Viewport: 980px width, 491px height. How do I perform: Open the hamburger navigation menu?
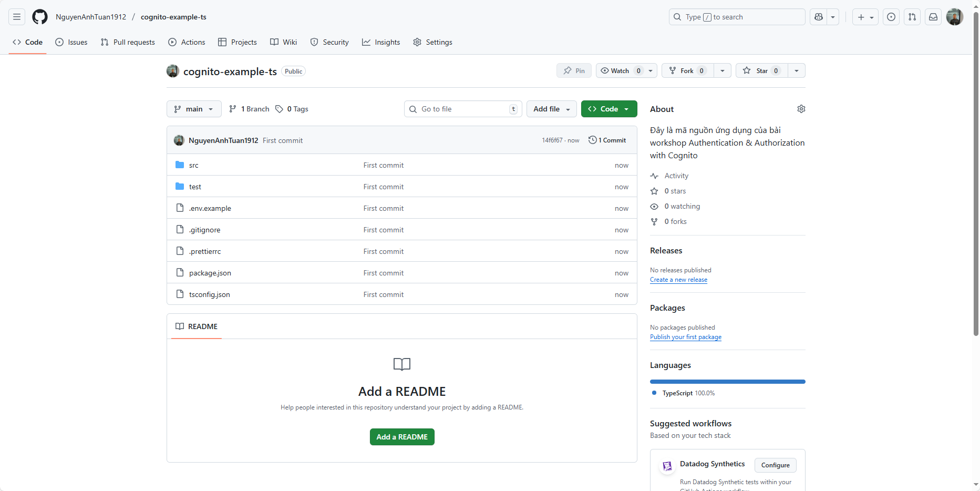pos(17,17)
